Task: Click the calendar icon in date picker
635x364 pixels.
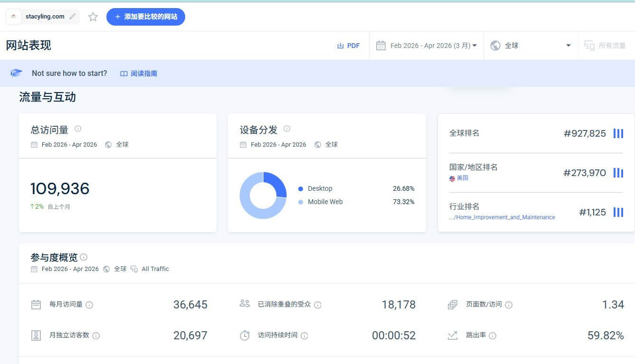Action: click(380, 46)
